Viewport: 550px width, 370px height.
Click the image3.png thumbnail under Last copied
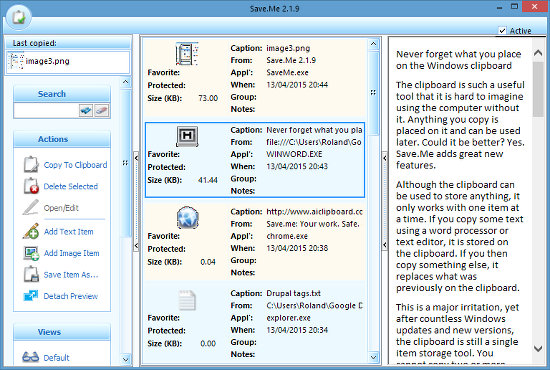coord(16,61)
